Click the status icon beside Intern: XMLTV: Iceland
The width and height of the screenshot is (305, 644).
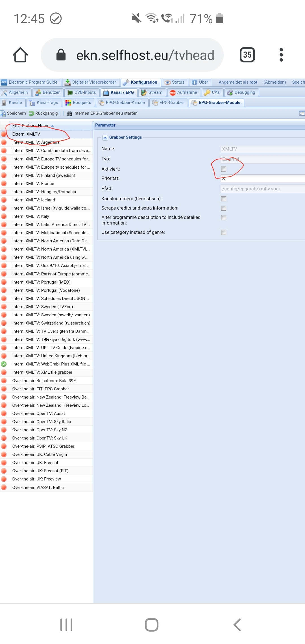[x=4, y=200]
